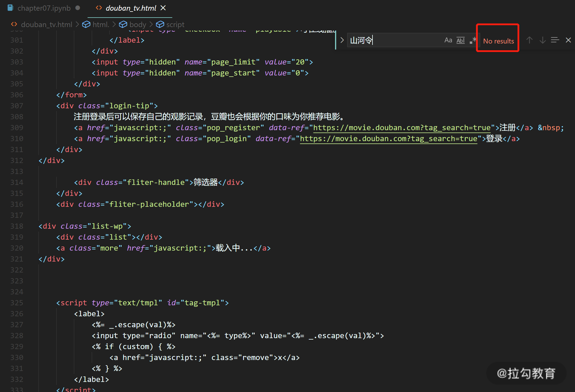Toggle Match Case in find widget

tap(448, 40)
